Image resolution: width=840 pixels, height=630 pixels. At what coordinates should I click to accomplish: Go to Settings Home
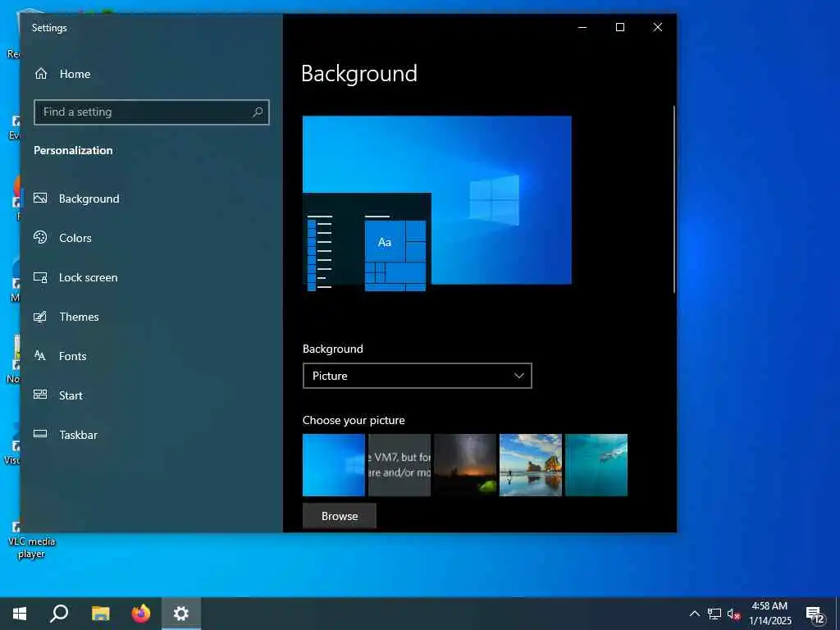pyautogui.click(x=62, y=74)
